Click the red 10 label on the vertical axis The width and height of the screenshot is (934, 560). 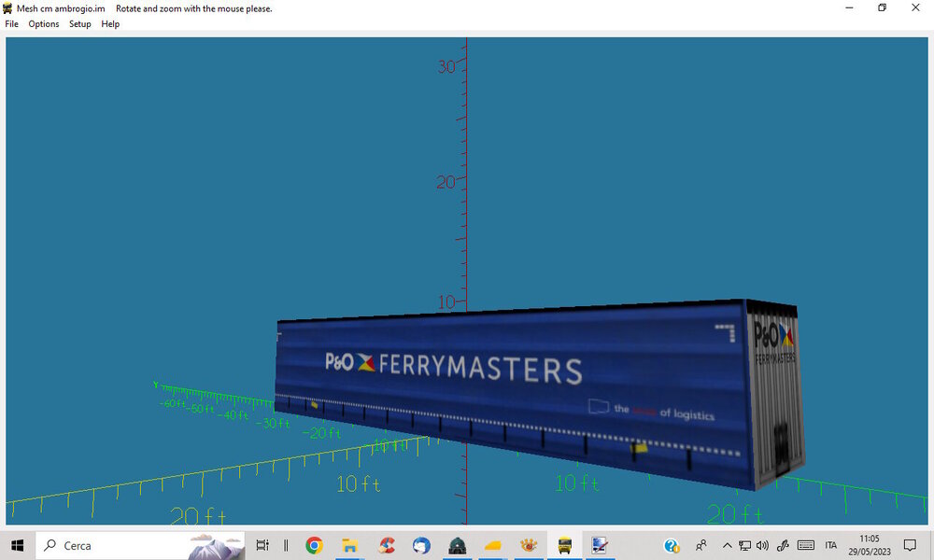(x=446, y=302)
